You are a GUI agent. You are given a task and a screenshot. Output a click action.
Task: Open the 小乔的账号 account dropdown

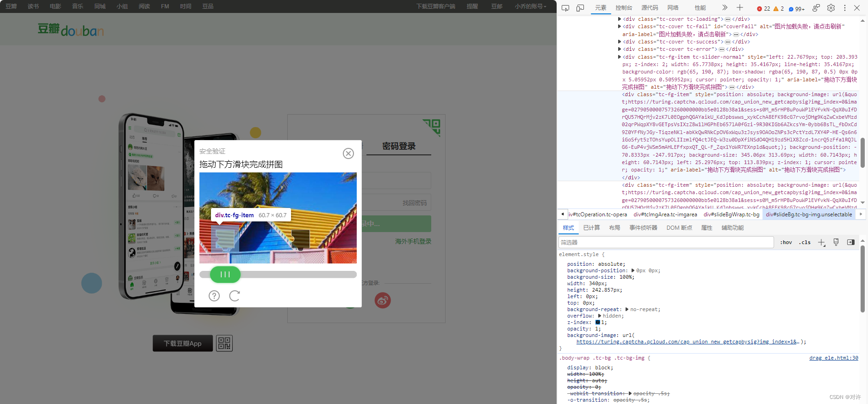point(530,6)
